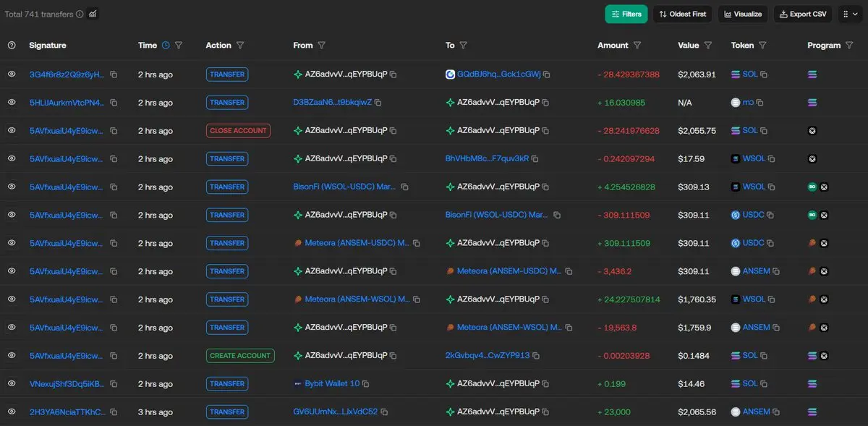The width and height of the screenshot is (868, 426).
Task: Sort transfers by Oldest First
Action: click(x=683, y=14)
